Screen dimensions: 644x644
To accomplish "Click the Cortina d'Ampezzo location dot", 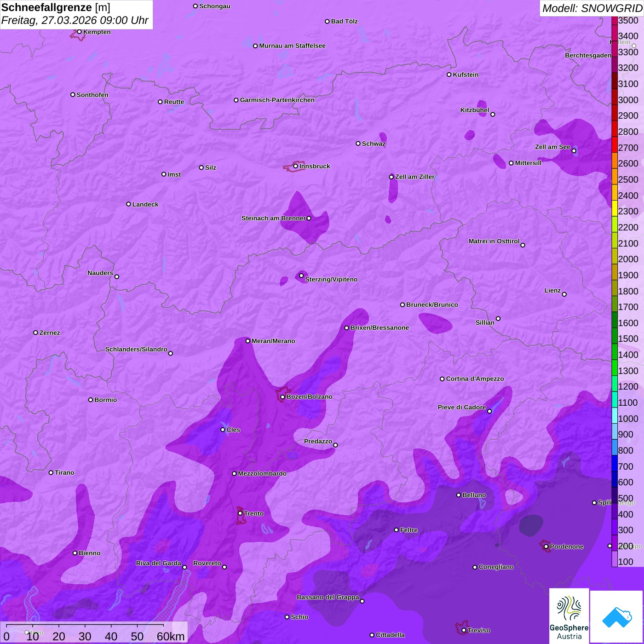I will coord(442,379).
